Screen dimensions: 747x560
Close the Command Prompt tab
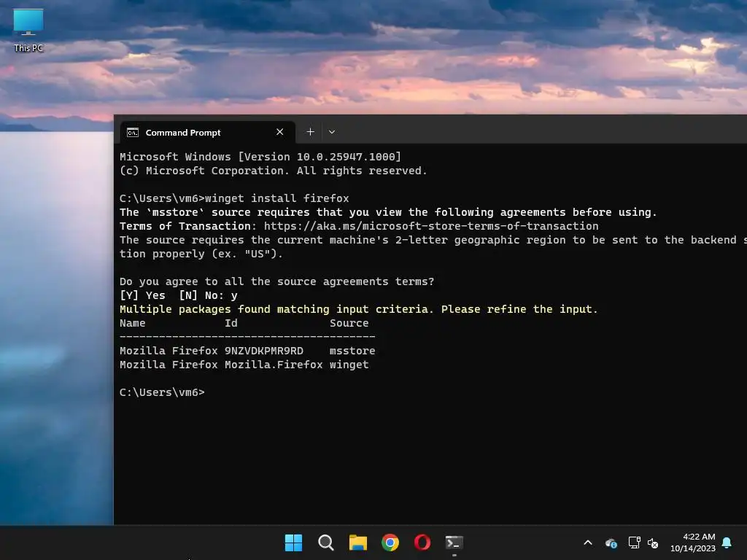tap(279, 132)
